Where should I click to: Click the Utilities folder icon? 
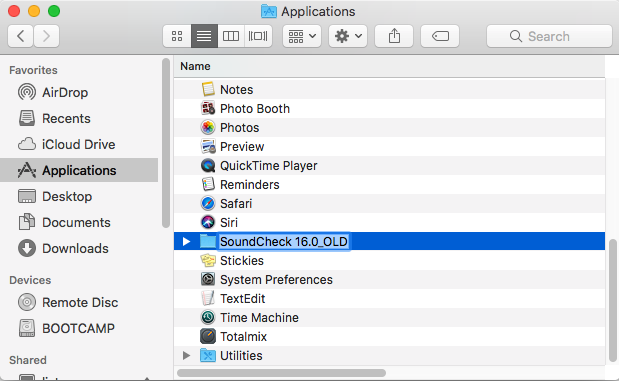tap(208, 355)
